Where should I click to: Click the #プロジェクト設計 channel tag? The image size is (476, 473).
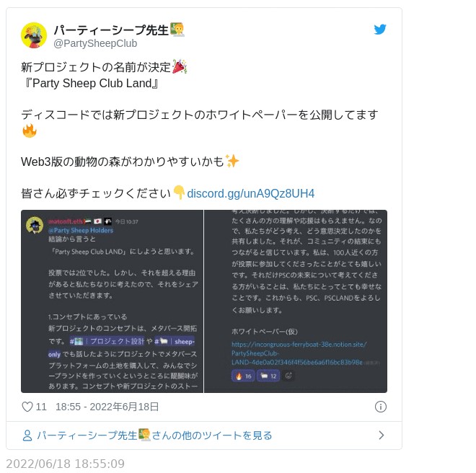107,341
